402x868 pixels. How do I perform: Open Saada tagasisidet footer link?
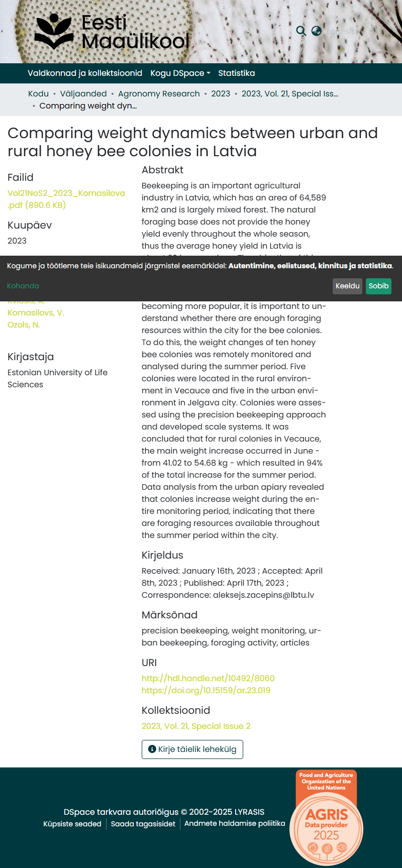click(x=143, y=824)
